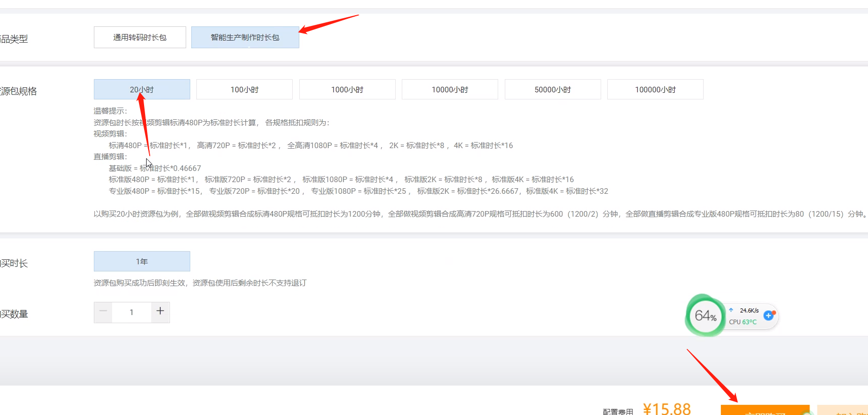Decrease quantity with the minus button
This screenshot has width=868, height=415.
[x=103, y=312]
